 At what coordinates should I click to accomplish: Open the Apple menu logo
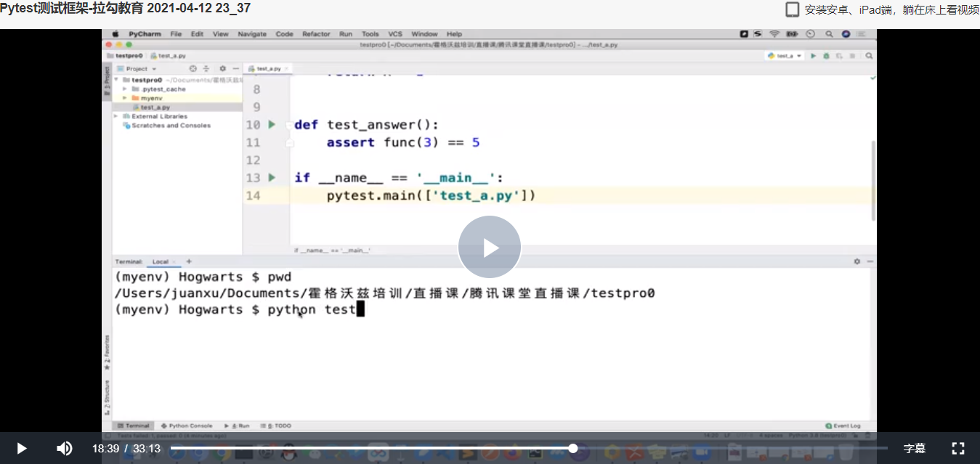116,34
